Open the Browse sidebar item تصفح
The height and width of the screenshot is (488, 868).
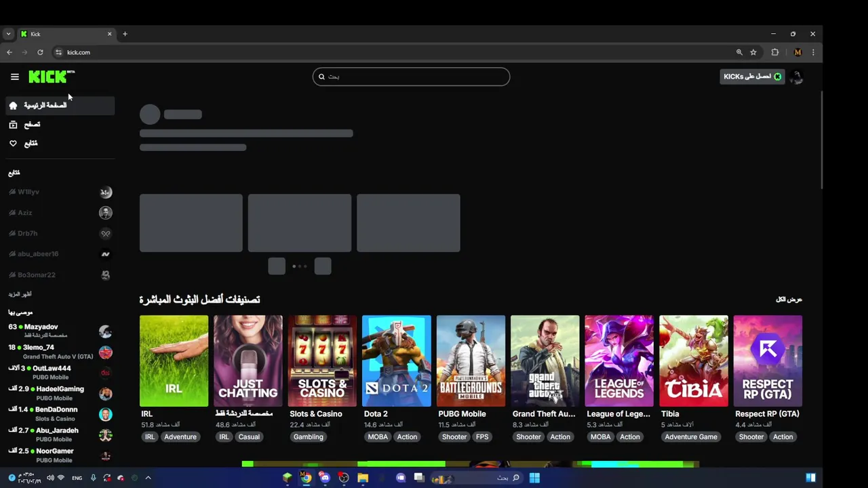(x=60, y=124)
